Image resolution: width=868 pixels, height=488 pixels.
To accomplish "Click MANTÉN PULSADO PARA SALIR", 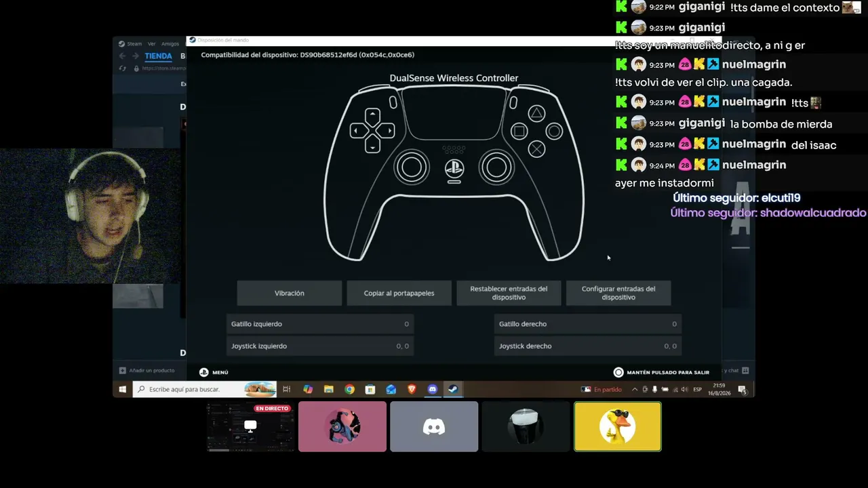I will 668,372.
